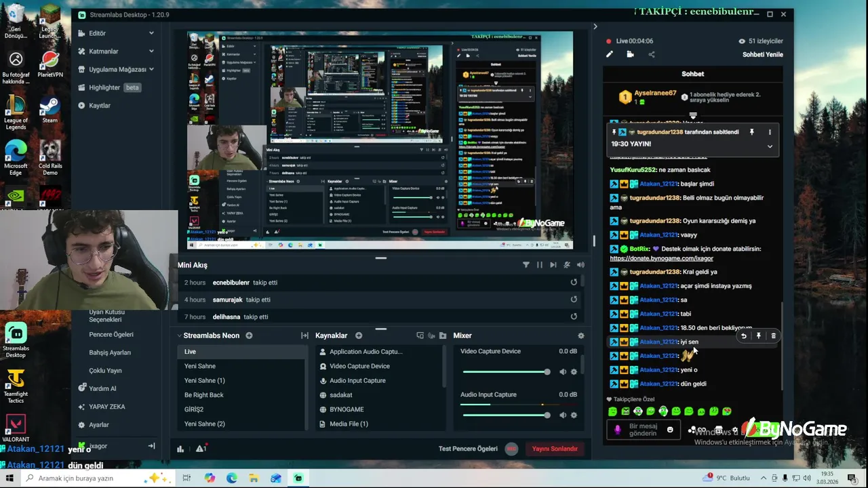Open Mixer advanced settings gear
This screenshot has height=488, width=868.
[x=580, y=335]
